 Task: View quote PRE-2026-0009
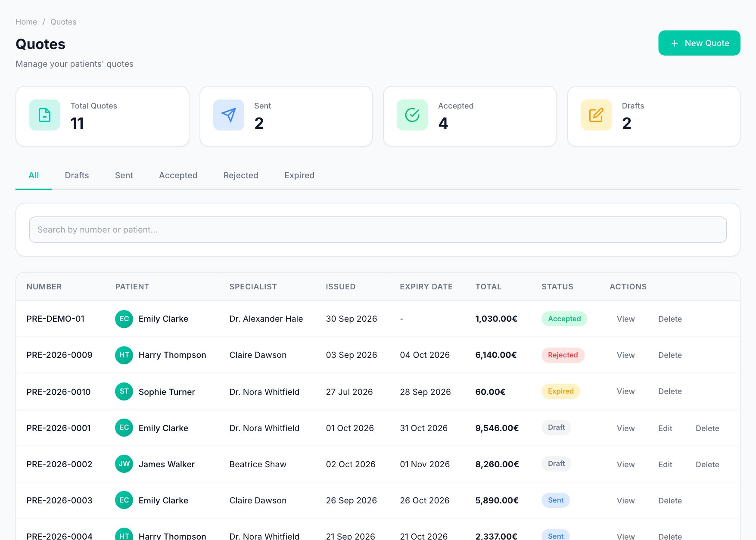click(x=625, y=355)
